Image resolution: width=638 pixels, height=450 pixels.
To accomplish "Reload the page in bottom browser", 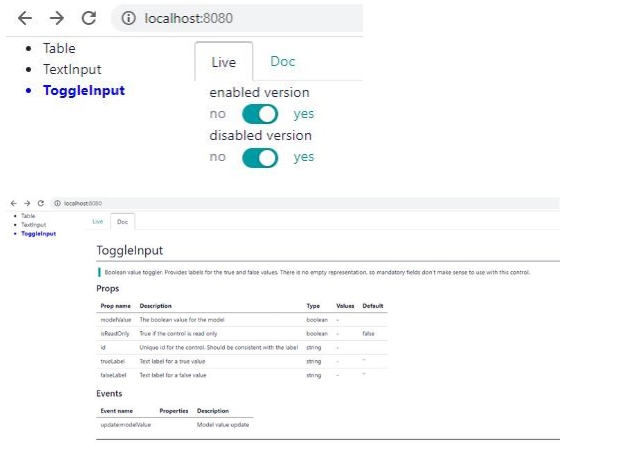I will [x=41, y=203].
